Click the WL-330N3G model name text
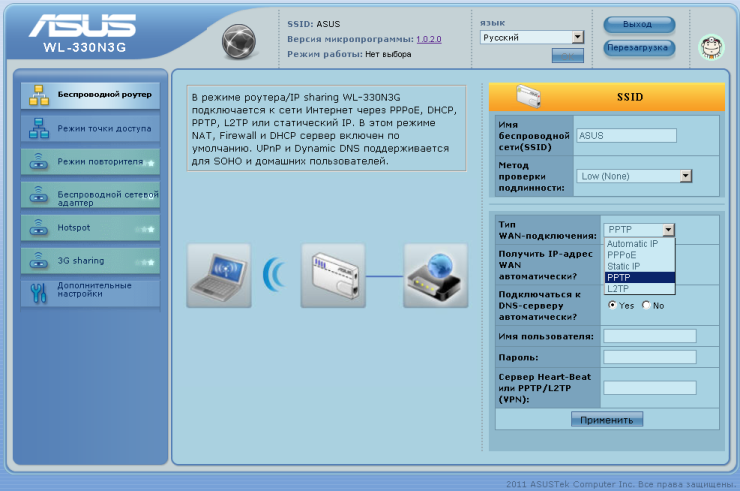 click(84, 48)
